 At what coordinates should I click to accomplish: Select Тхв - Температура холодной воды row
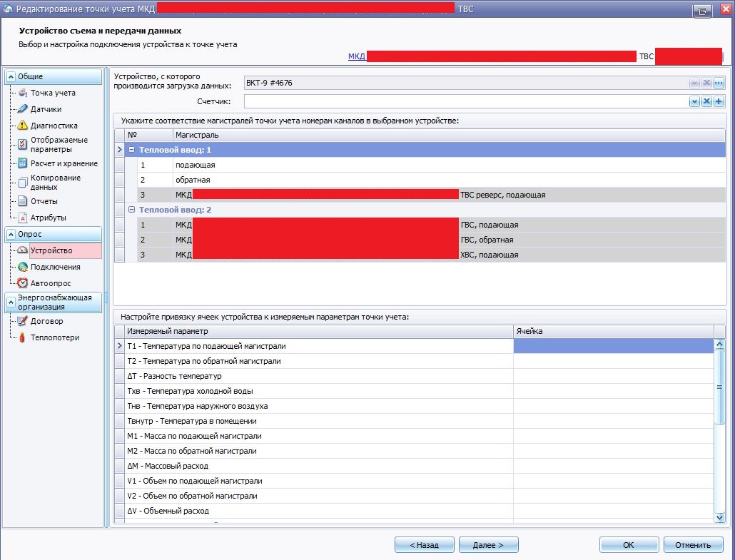point(319,391)
